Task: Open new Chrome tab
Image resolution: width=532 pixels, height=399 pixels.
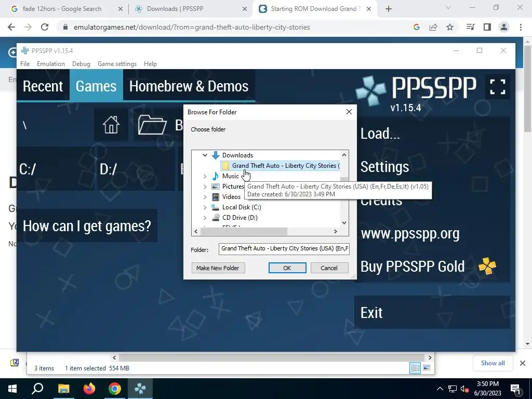Action: point(389,9)
